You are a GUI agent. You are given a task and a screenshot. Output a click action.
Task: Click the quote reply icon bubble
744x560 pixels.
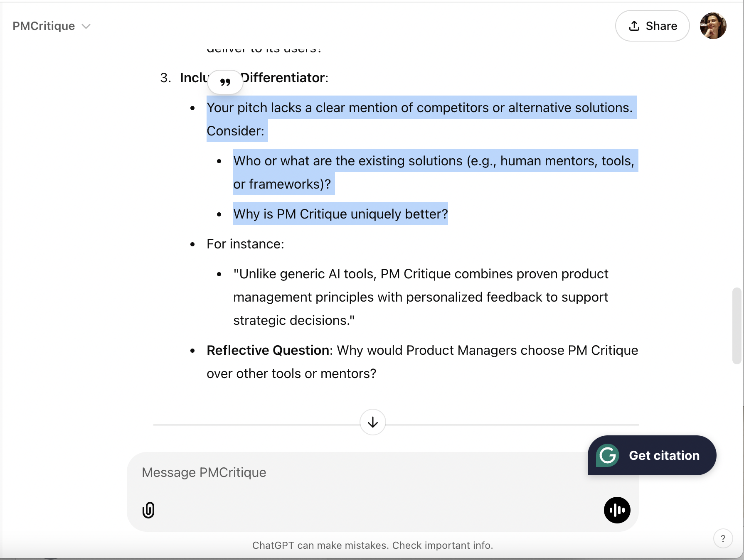click(225, 82)
